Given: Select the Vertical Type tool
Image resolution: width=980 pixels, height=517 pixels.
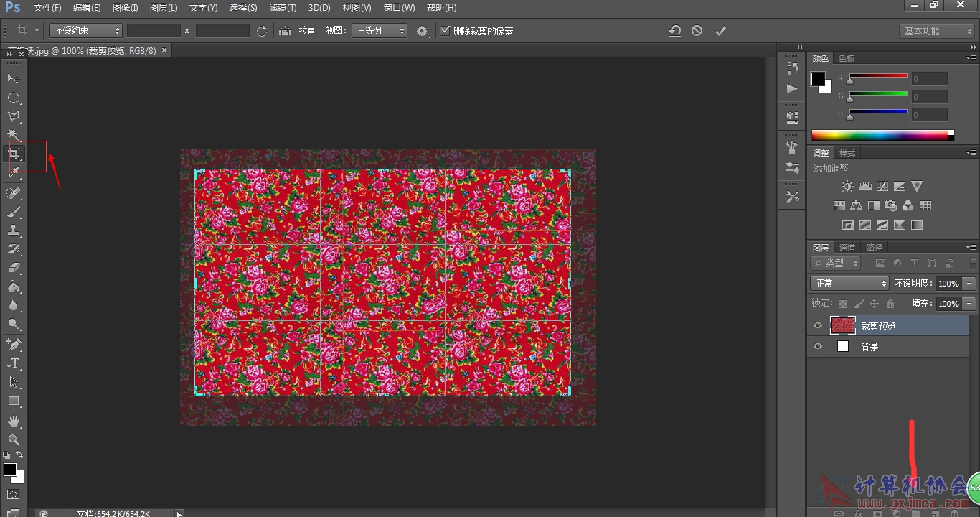Looking at the screenshot, I should tap(14, 363).
